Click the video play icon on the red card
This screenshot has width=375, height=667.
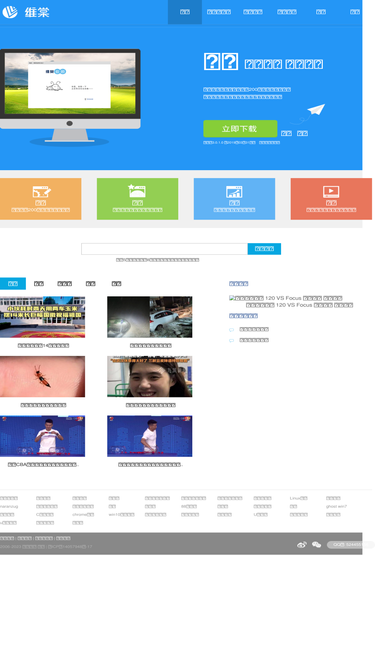point(331,192)
